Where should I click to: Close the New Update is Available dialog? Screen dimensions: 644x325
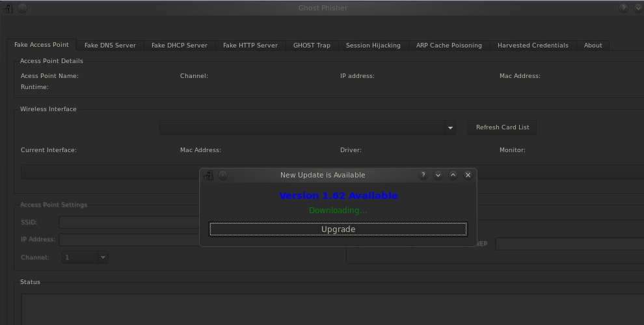click(468, 175)
